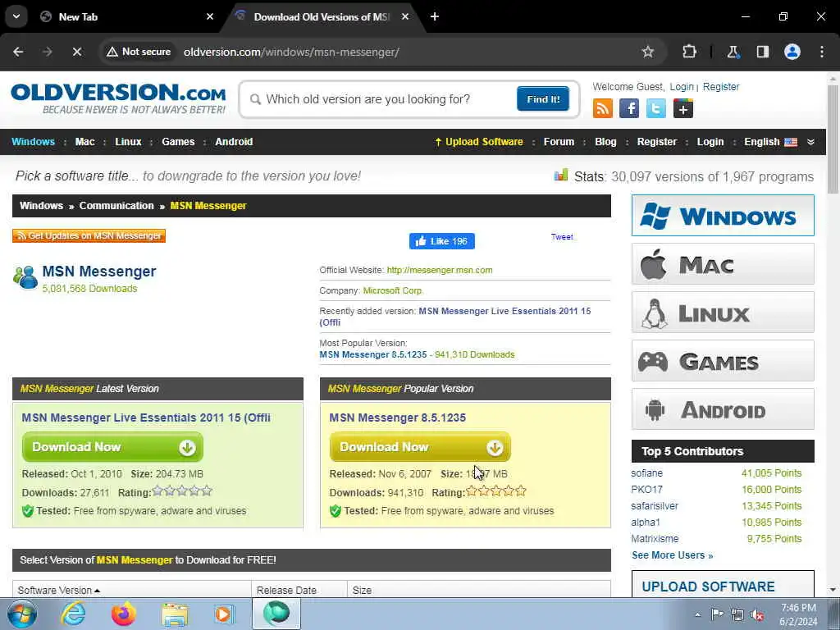Select the Android nav menu item
The height and width of the screenshot is (630, 840).
pyautogui.click(x=234, y=142)
